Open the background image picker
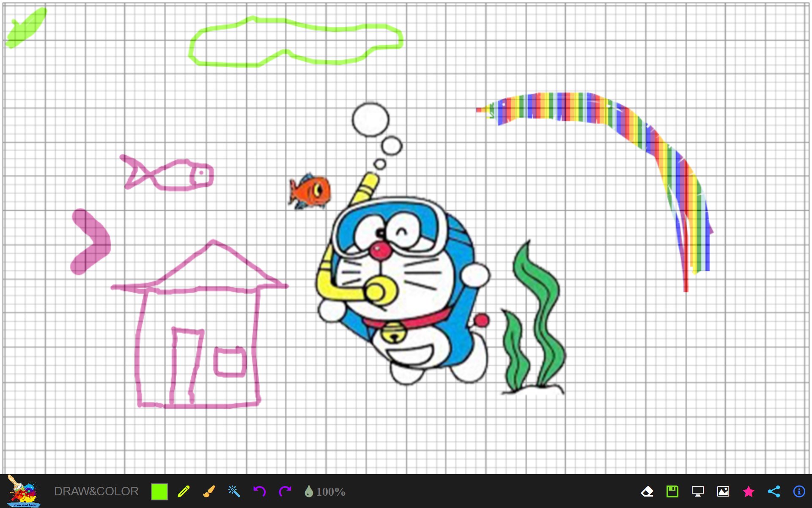 click(723, 491)
